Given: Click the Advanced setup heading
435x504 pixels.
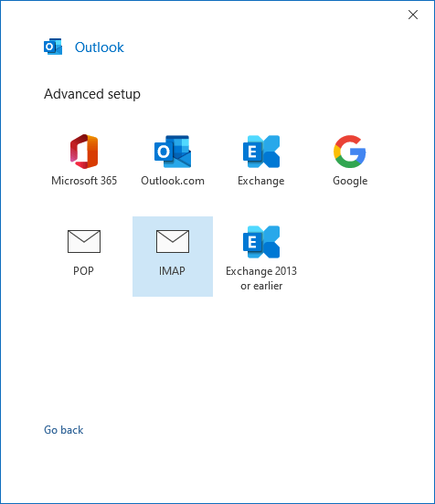Looking at the screenshot, I should 92,94.
